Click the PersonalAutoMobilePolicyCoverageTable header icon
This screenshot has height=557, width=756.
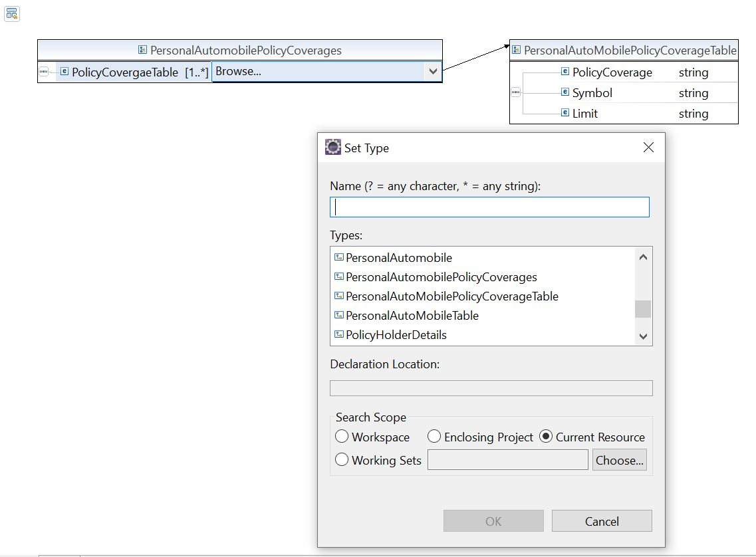point(517,50)
